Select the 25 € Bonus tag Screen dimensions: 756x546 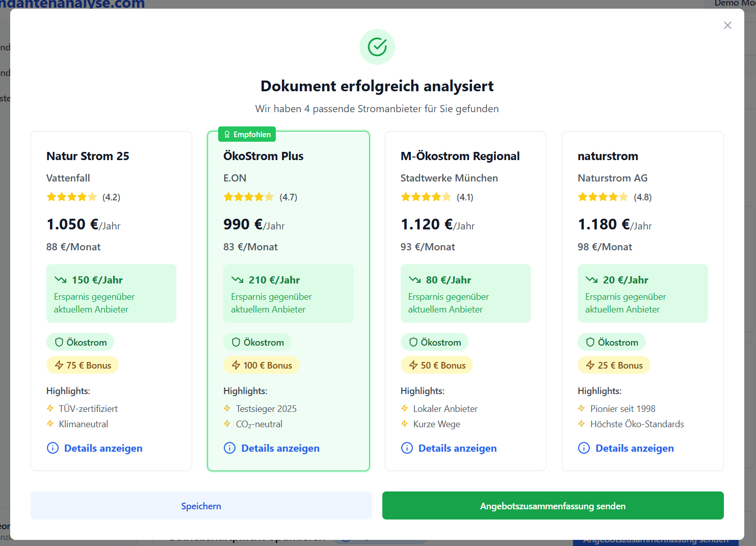click(614, 365)
